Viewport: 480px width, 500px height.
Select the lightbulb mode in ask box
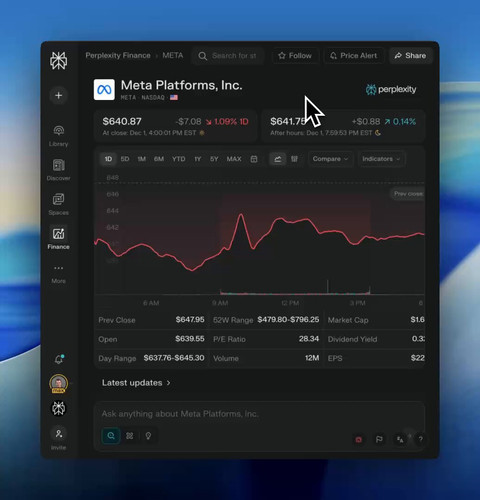click(x=148, y=436)
